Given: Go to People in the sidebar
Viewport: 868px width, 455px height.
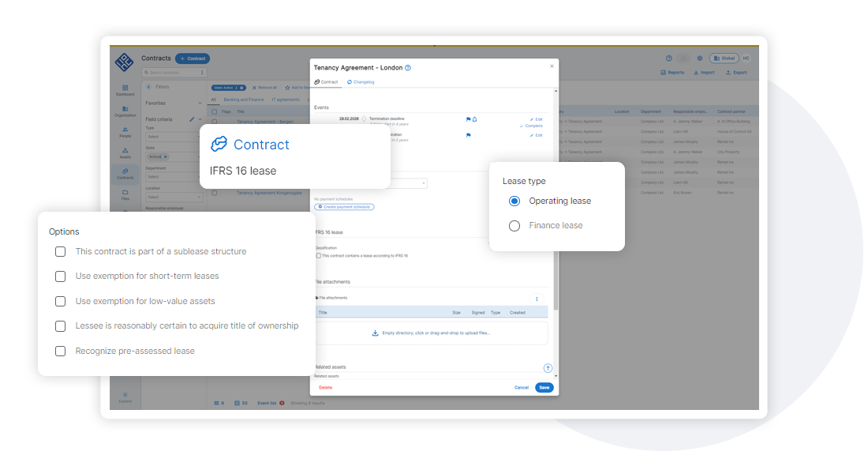Looking at the screenshot, I should 125,132.
